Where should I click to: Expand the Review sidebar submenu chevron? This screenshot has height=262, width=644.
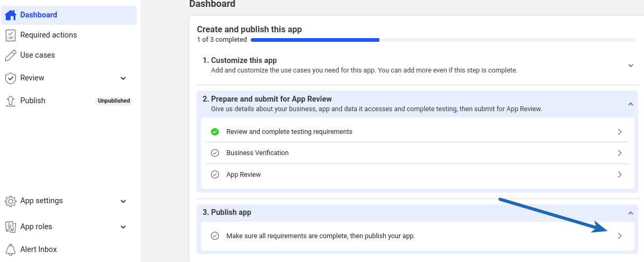point(123,78)
